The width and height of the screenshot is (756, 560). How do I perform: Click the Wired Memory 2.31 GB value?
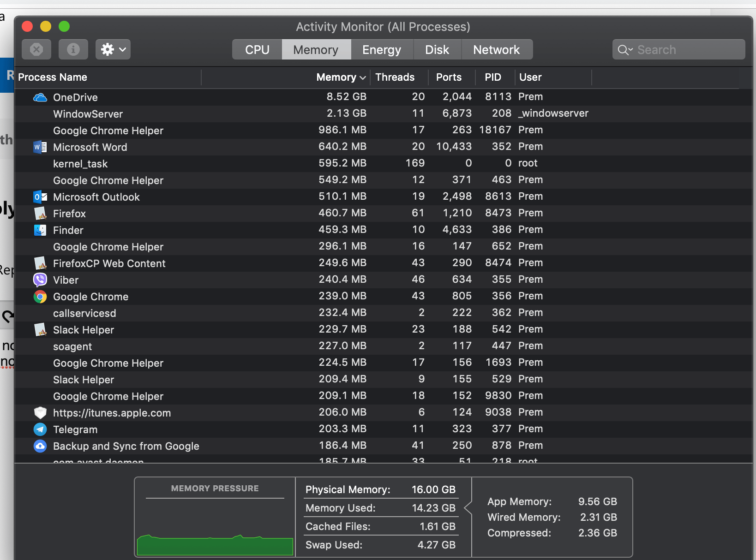click(x=599, y=517)
